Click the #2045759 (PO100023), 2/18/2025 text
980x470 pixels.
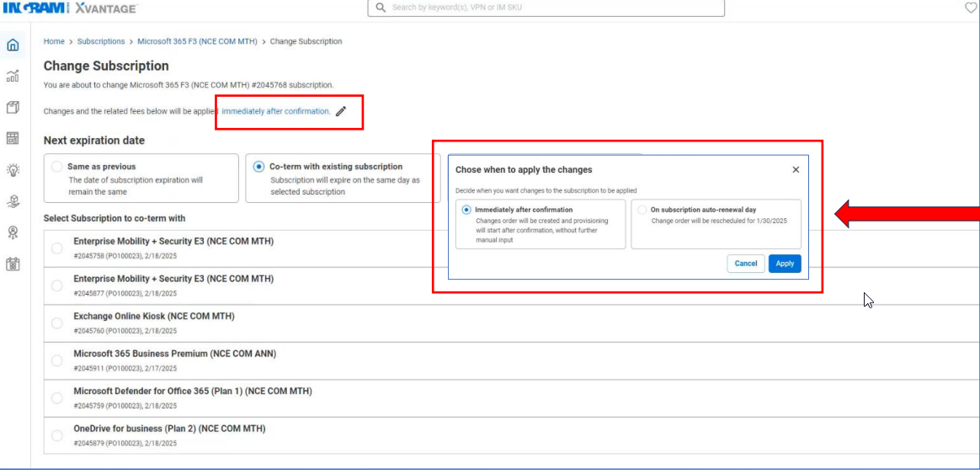[125, 406]
